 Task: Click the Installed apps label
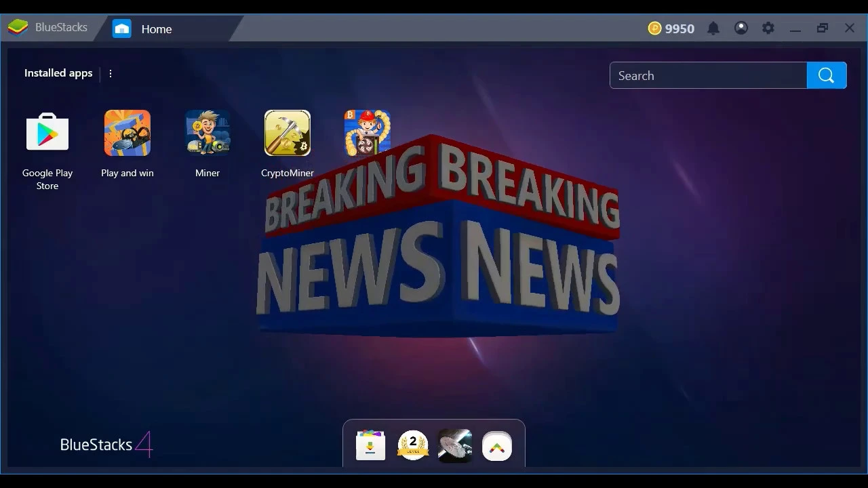(58, 73)
